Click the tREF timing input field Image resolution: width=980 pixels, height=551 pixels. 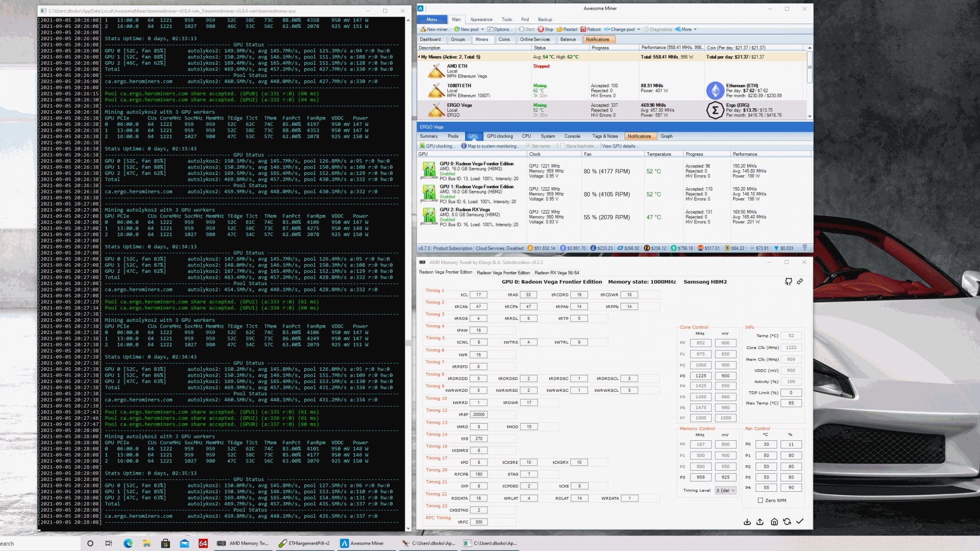[x=478, y=414]
